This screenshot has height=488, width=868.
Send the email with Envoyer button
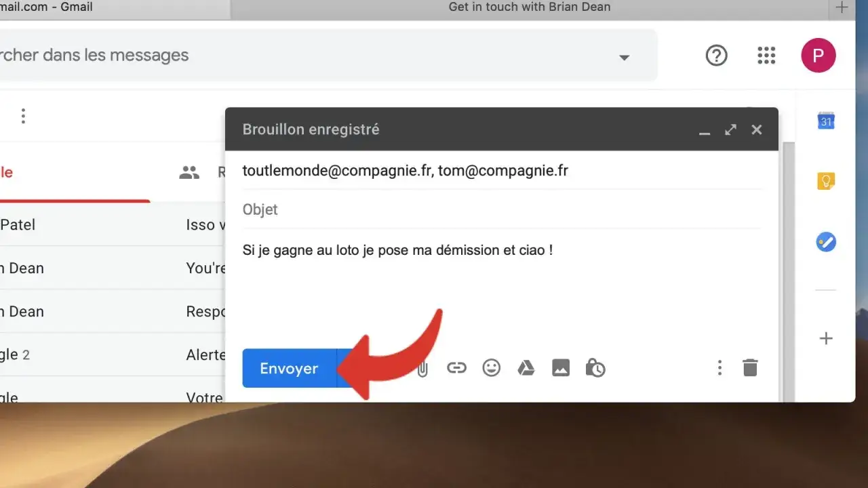tap(289, 368)
